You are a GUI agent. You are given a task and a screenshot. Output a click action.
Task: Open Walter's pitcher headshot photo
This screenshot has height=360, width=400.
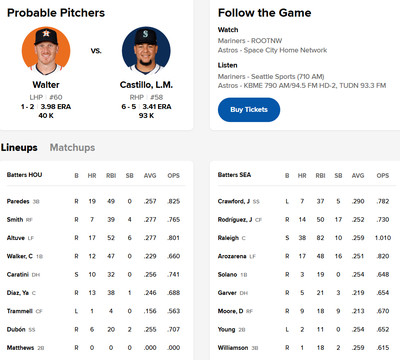(x=46, y=51)
